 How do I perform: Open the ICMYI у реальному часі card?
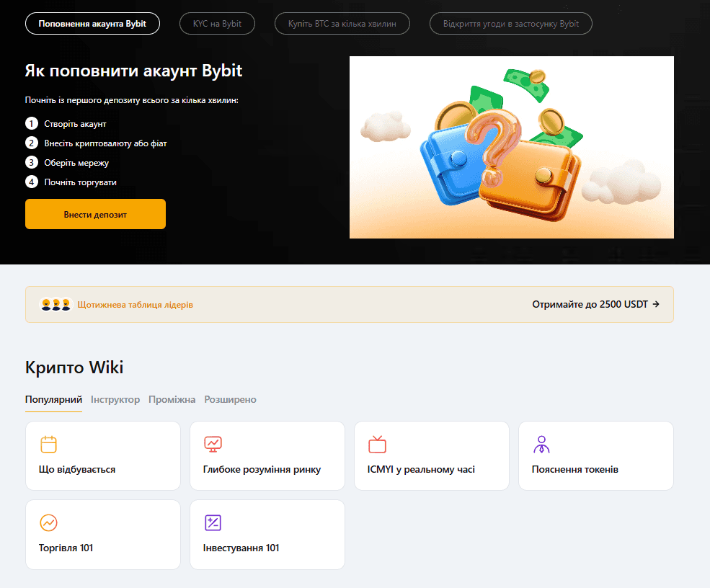pos(432,456)
